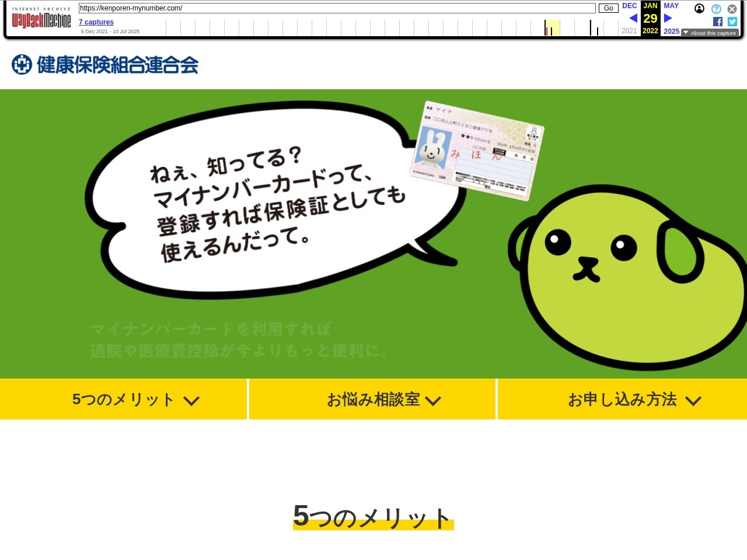Go to previous capture arrow
This screenshot has height=560, width=747.
[x=633, y=18]
